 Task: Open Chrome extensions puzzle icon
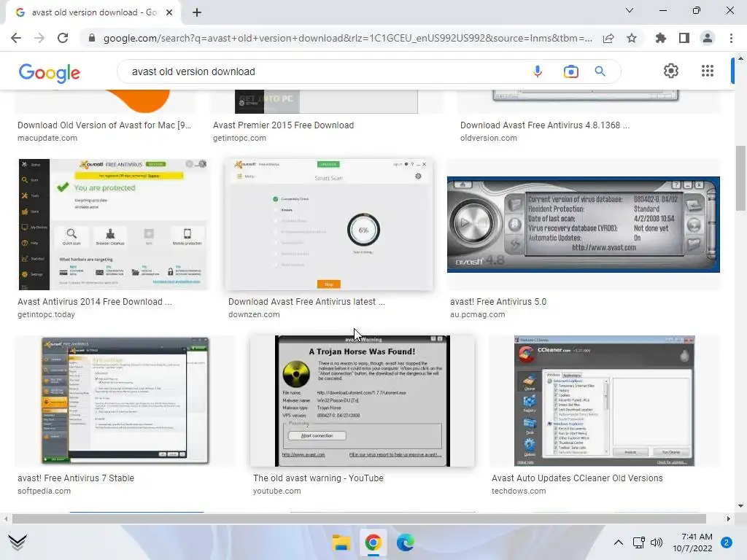coord(660,38)
